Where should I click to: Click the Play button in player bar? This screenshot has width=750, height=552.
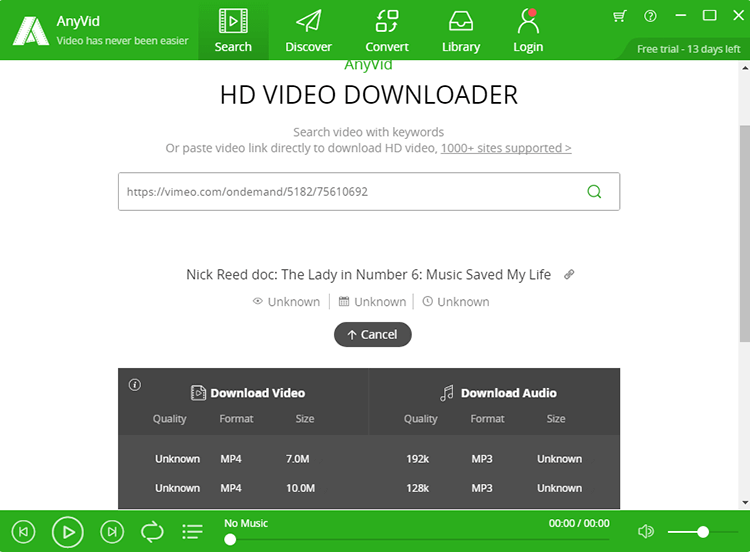click(x=67, y=532)
